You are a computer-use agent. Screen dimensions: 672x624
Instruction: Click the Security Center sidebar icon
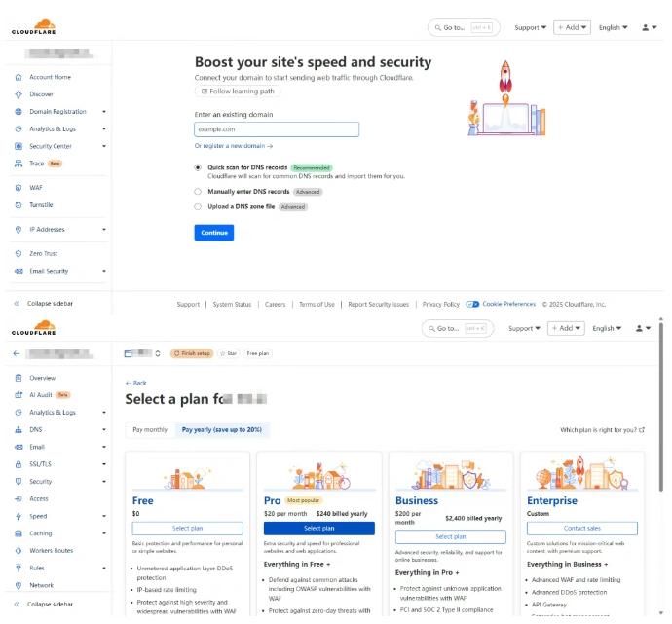point(19,146)
